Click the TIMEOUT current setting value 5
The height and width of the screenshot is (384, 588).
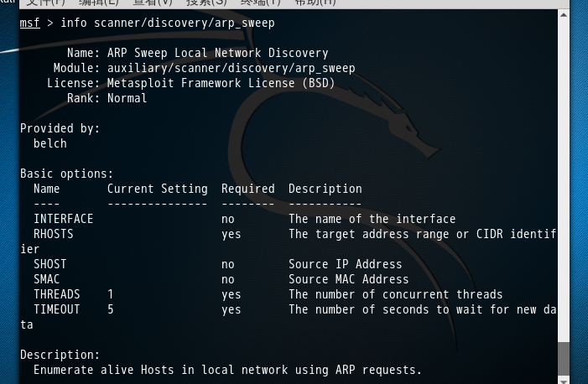tap(110, 309)
